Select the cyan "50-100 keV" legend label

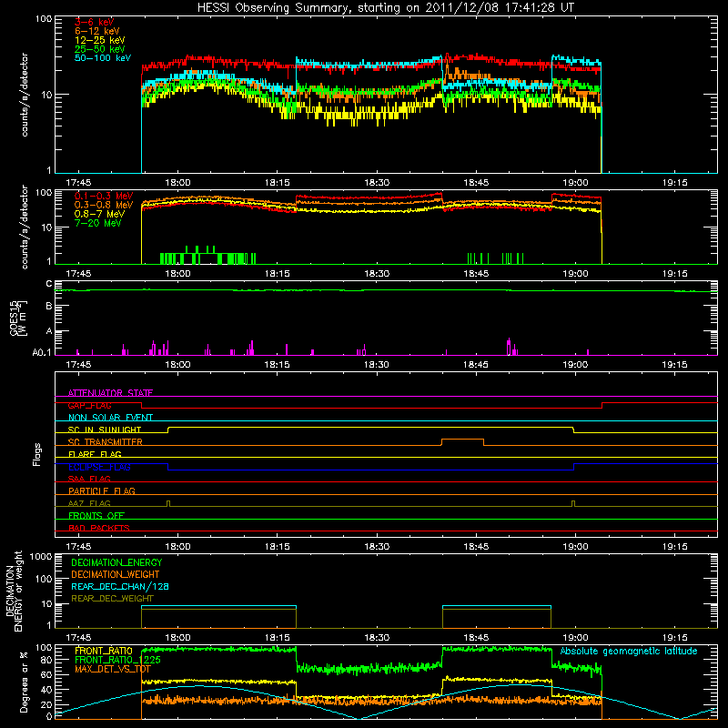click(103, 58)
